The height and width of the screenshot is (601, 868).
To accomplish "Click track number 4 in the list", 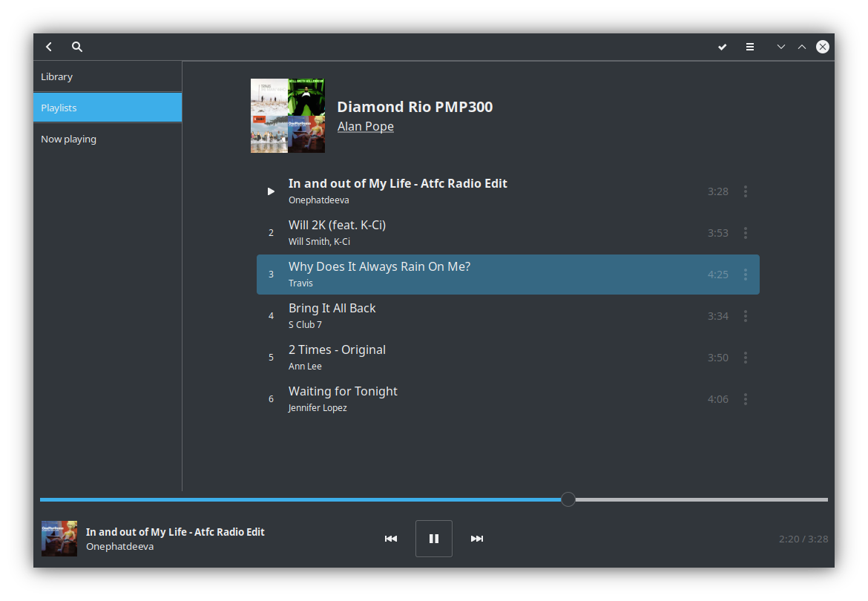I will pyautogui.click(x=271, y=316).
